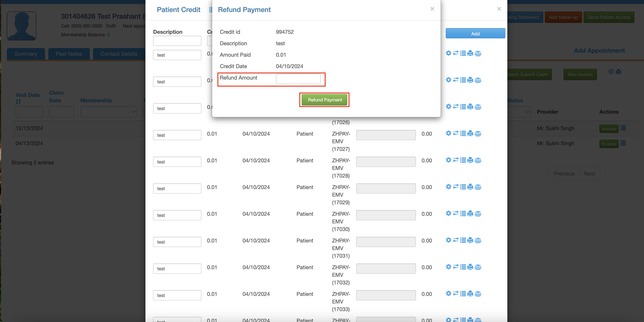Image resolution: width=644 pixels, height=322 pixels.
Task: Click the Send Patient Access button
Action: click(x=609, y=17)
